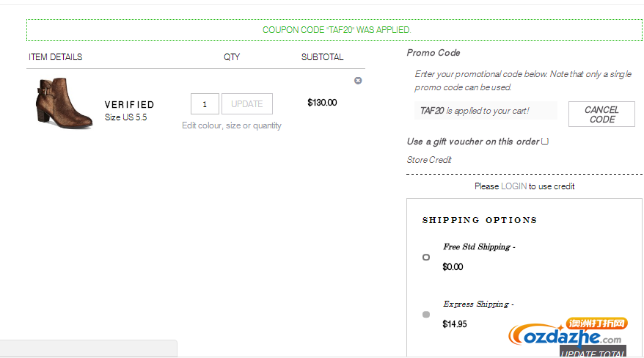The height and width of the screenshot is (358, 644).
Task: Remove the VERIFIED boot from cart
Action: [x=358, y=81]
